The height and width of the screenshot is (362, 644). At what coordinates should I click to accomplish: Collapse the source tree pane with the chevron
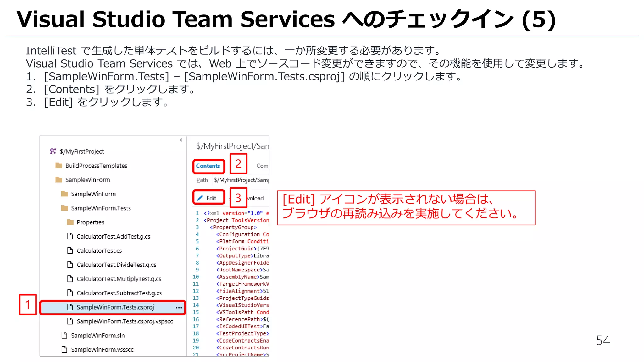[181, 140]
